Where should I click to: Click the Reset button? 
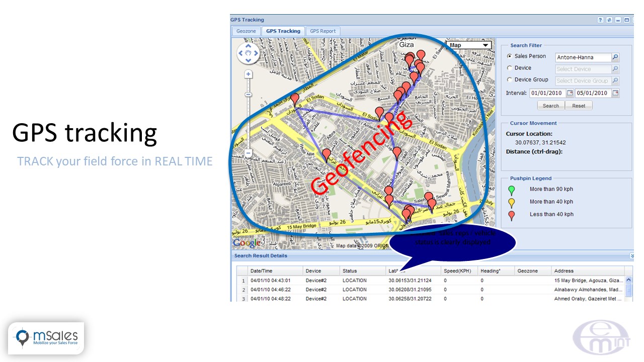coord(579,106)
